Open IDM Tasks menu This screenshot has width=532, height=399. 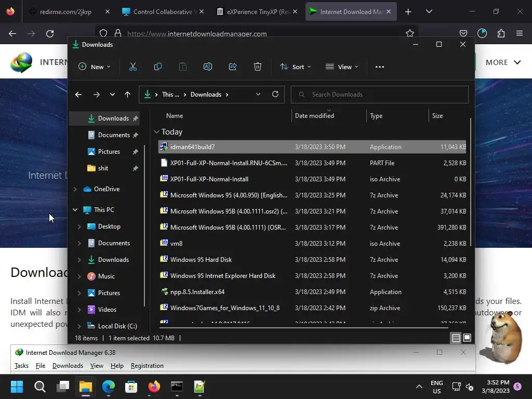(x=21, y=366)
